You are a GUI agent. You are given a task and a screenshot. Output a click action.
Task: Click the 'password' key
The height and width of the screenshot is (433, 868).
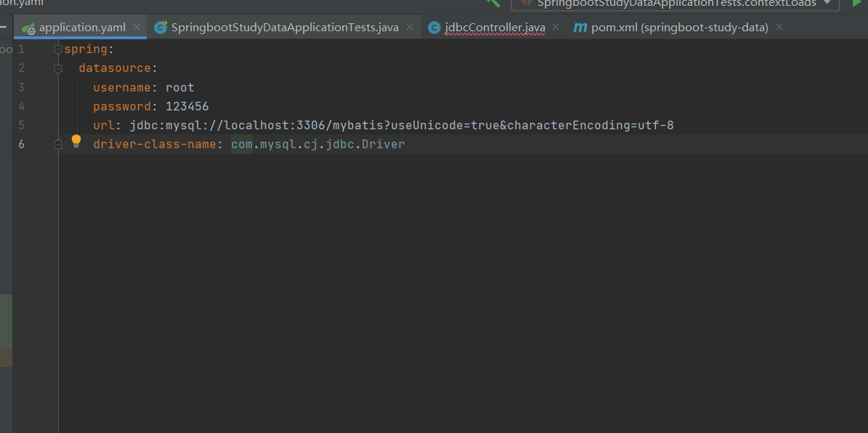coord(122,106)
